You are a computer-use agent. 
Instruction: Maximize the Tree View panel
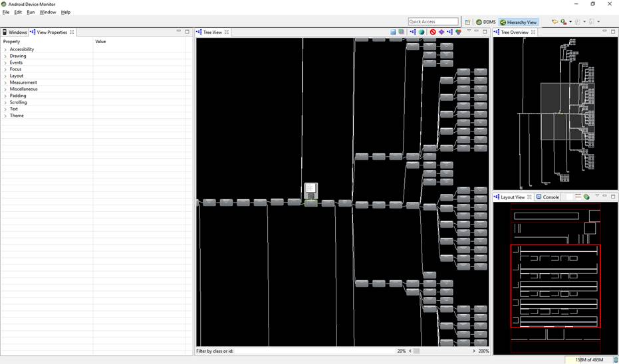[485, 31]
